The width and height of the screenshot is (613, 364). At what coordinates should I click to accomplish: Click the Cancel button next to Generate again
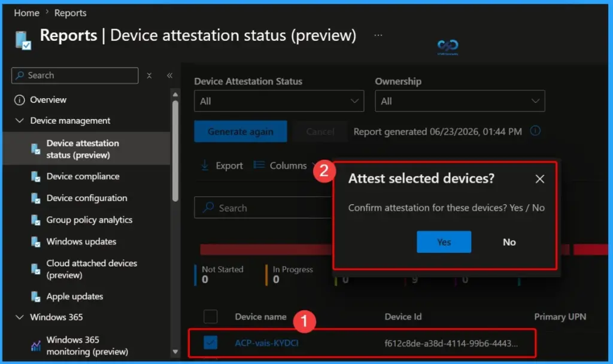point(320,132)
